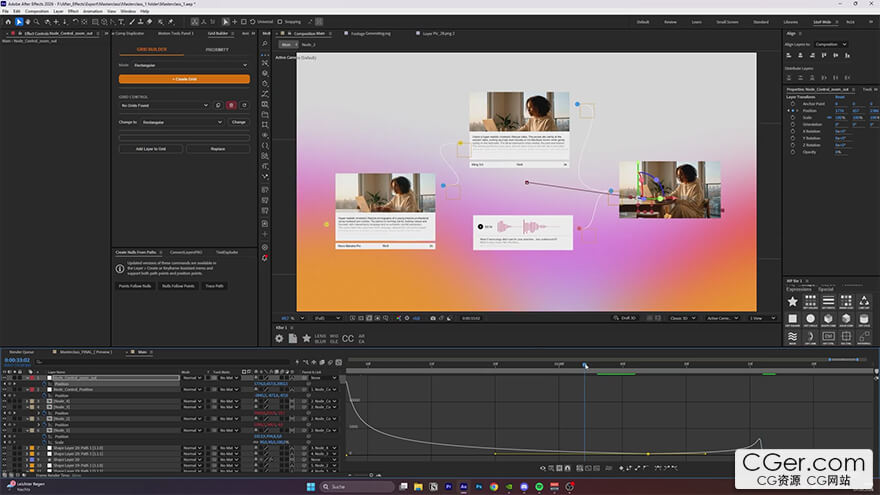Select the Rectangle shape tool
The height and width of the screenshot is (495, 880).
pyautogui.click(x=95, y=22)
